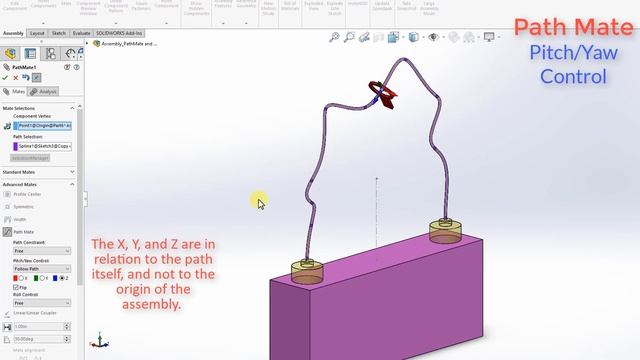
Task: Click the Undo arrow in PathMate1 panel
Action: pos(26,77)
